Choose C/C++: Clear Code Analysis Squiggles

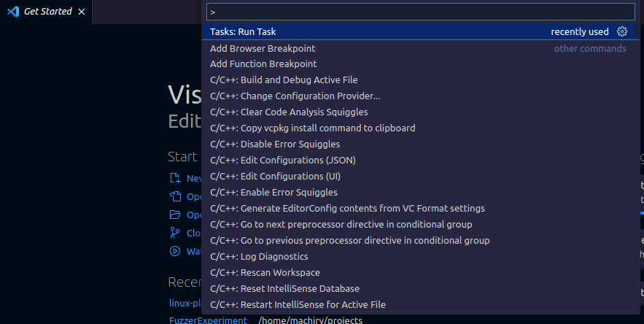[x=421, y=112]
